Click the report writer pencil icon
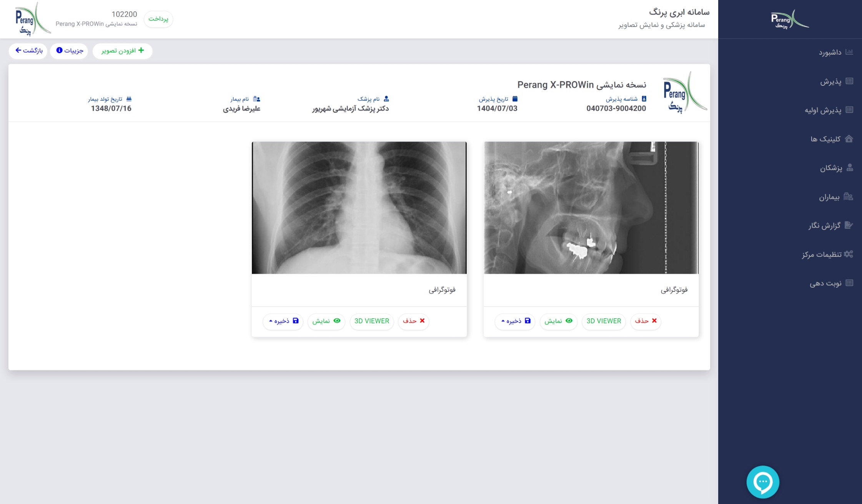Screen dimensions: 862x504 pyautogui.click(x=849, y=225)
